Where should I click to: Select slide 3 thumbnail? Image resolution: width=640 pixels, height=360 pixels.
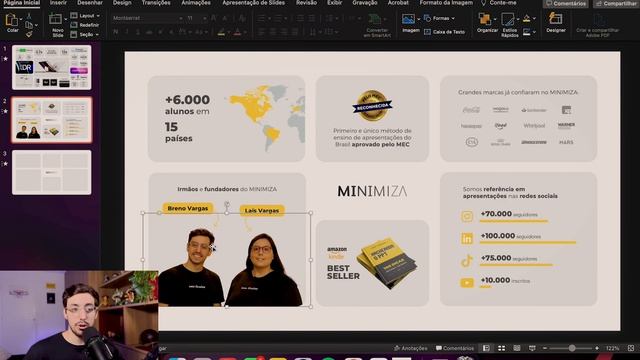(x=51, y=172)
